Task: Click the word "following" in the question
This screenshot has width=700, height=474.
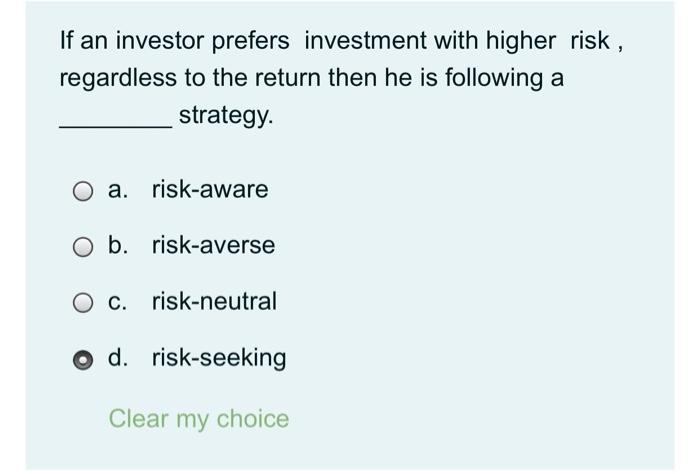Action: pyautogui.click(x=480, y=79)
